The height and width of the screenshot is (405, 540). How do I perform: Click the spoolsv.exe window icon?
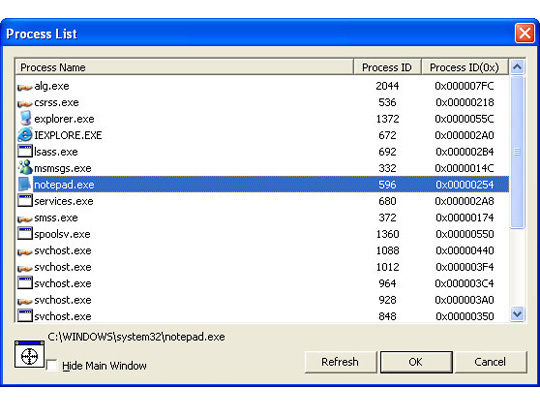tap(25, 234)
